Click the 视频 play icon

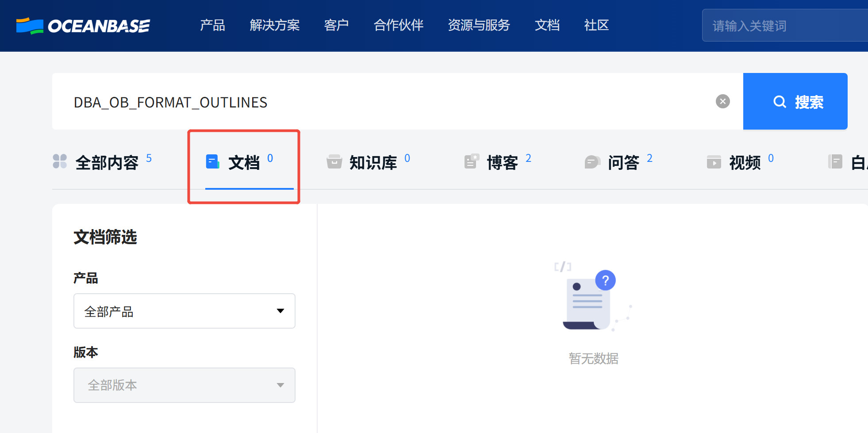(x=714, y=162)
